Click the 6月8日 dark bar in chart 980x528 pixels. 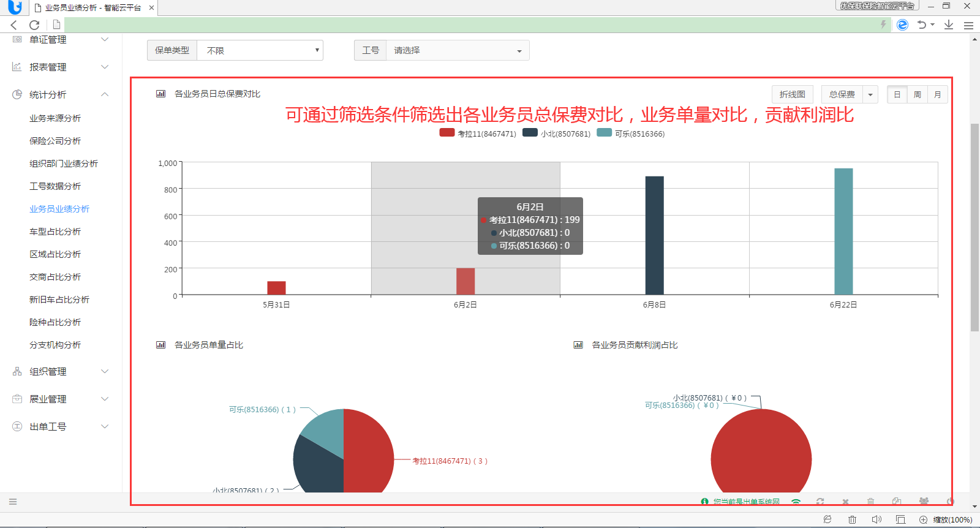coord(655,235)
